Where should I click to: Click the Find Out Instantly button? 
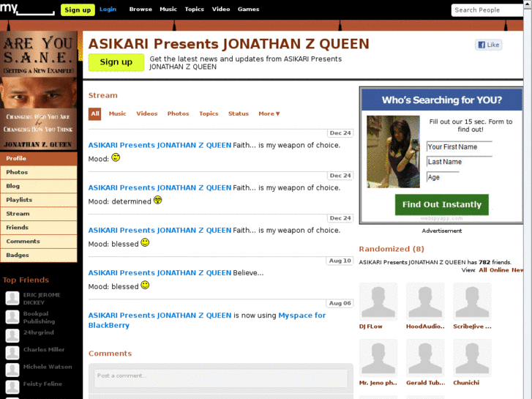click(x=442, y=204)
